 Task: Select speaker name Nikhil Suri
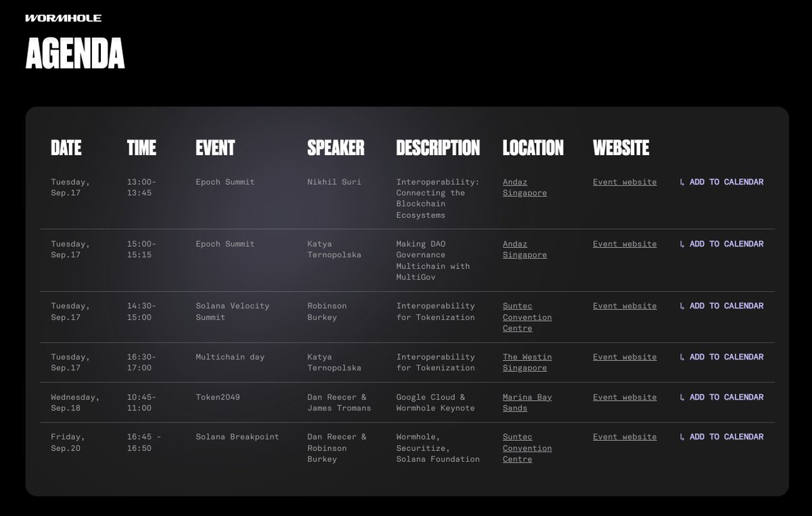point(334,182)
